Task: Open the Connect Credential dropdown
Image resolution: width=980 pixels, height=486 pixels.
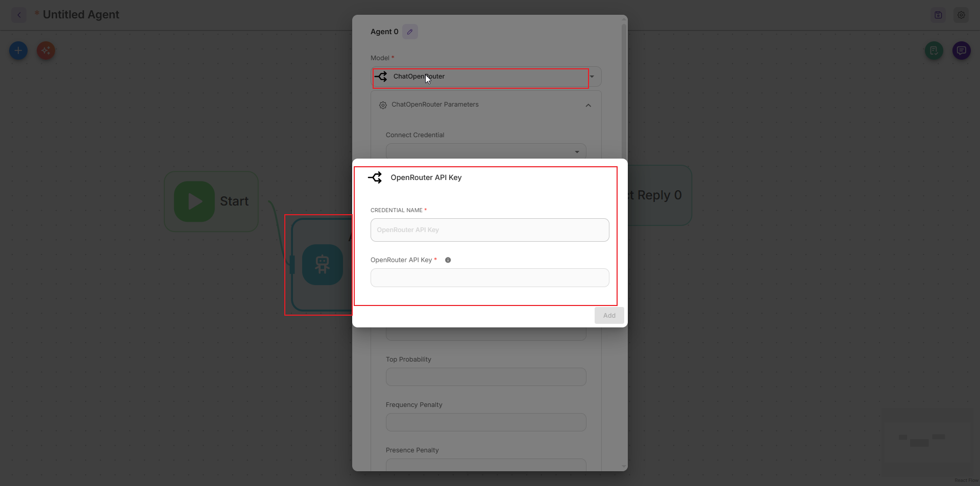Action: 486,151
